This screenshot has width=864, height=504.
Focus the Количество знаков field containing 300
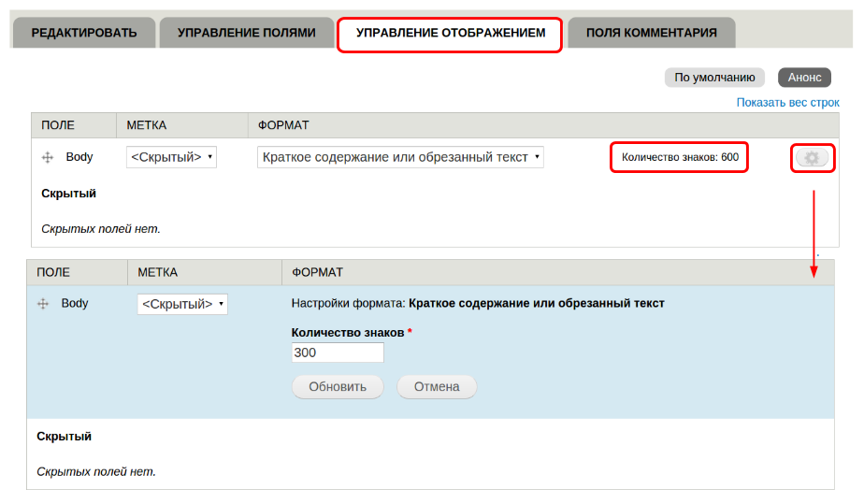click(338, 353)
